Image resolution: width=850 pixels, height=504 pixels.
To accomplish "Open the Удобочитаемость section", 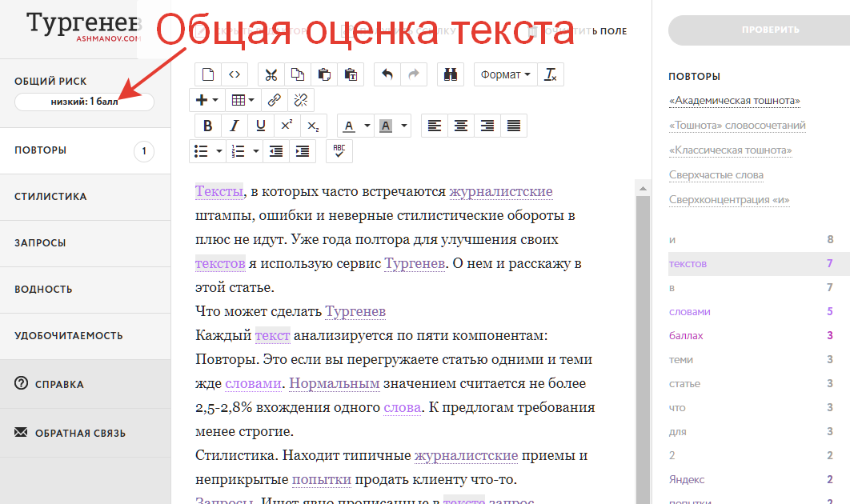I will [85, 336].
